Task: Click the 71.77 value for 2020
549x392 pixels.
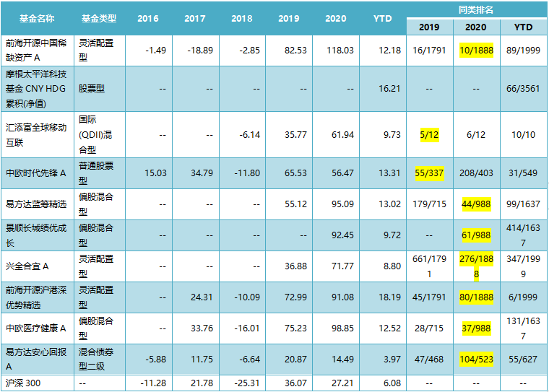Action: (342, 266)
